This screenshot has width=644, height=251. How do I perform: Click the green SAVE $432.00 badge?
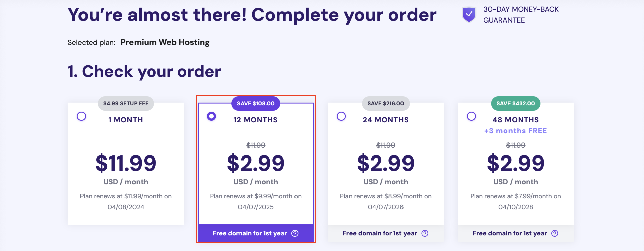[516, 103]
